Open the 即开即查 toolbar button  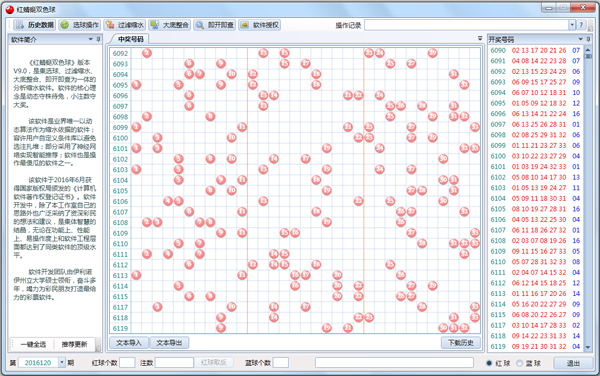pos(214,25)
